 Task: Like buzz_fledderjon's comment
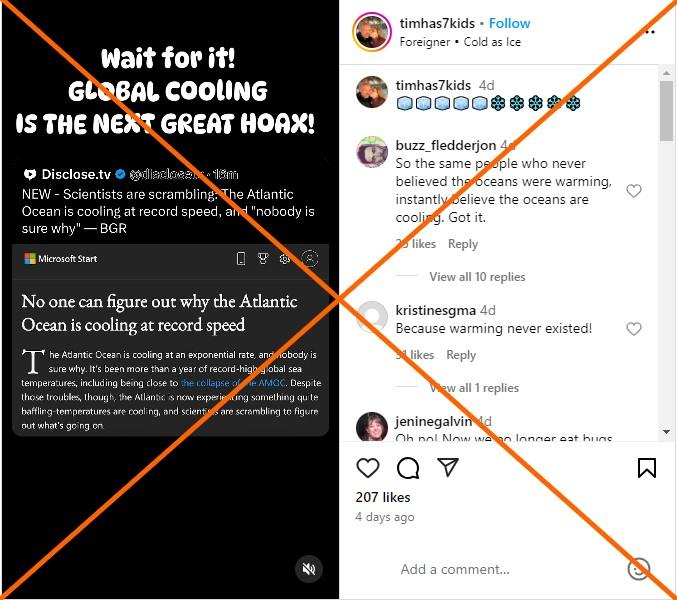click(633, 190)
